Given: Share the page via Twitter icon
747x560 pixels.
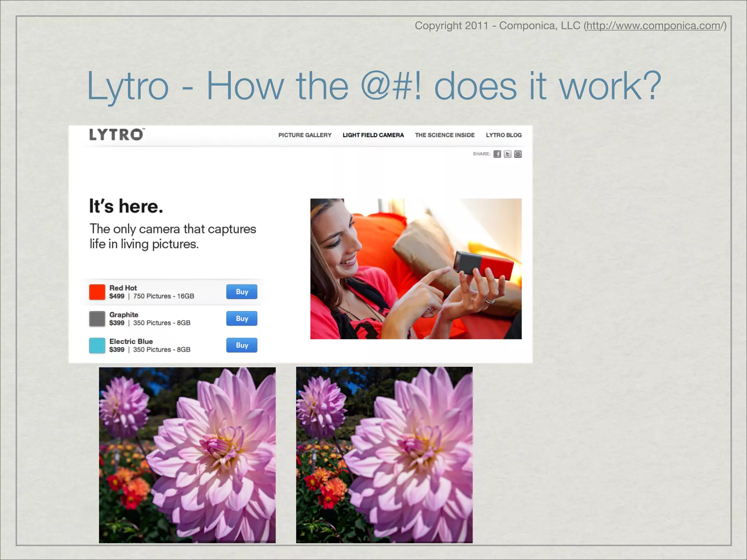Looking at the screenshot, I should tap(507, 154).
